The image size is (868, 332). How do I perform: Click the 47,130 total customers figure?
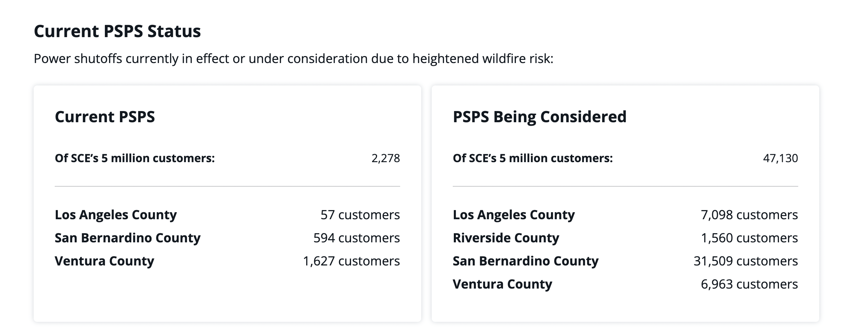pyautogui.click(x=780, y=158)
